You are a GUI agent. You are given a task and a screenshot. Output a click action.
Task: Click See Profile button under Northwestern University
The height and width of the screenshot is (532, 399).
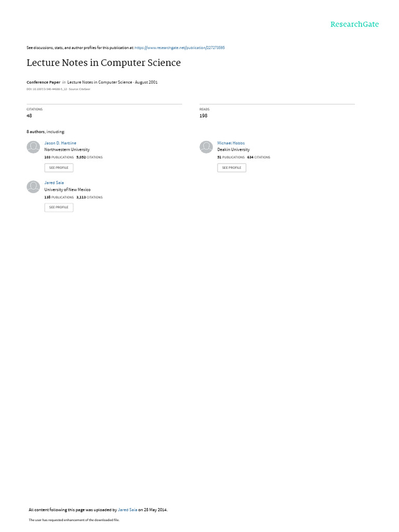tap(59, 168)
